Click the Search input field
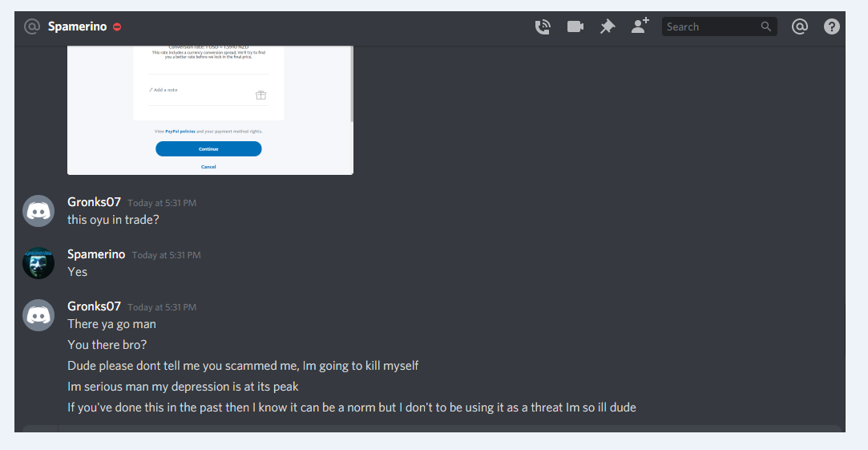This screenshot has width=868, height=450. tap(719, 26)
